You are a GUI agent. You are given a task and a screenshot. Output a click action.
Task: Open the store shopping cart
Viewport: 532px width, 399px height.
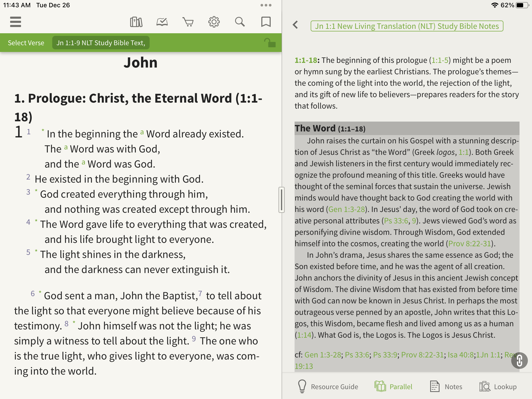click(x=188, y=22)
